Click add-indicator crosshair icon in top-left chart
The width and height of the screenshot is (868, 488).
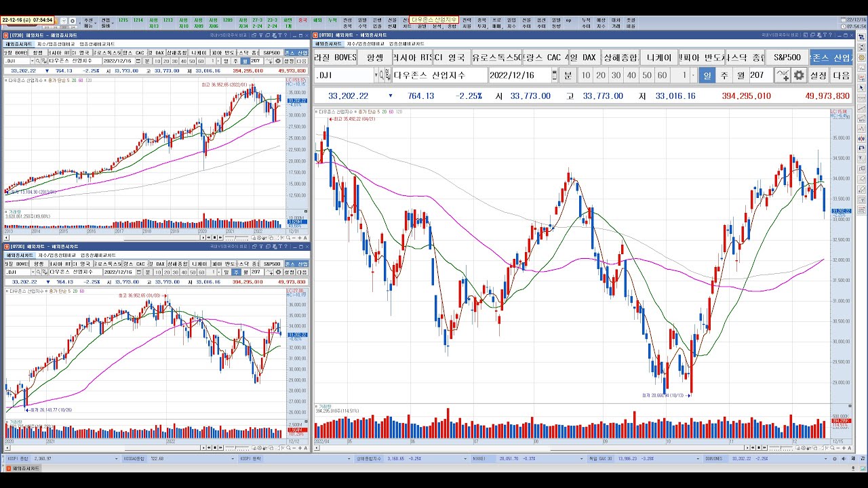(269, 61)
